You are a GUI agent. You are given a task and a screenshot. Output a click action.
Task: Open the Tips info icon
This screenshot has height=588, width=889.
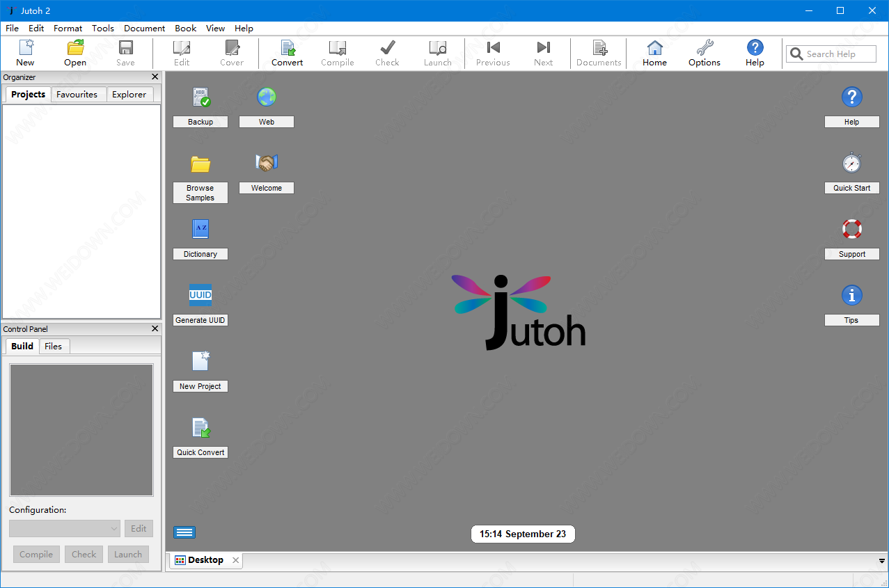coord(852,295)
